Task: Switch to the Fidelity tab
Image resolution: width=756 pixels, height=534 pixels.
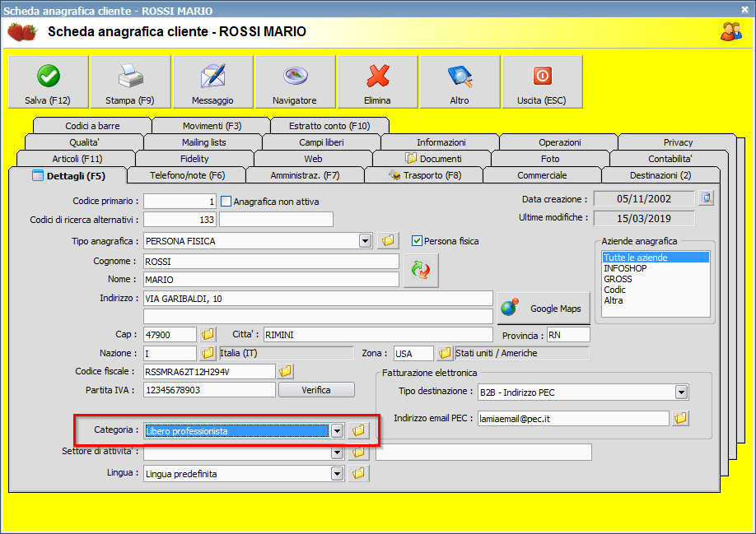Action: point(195,159)
